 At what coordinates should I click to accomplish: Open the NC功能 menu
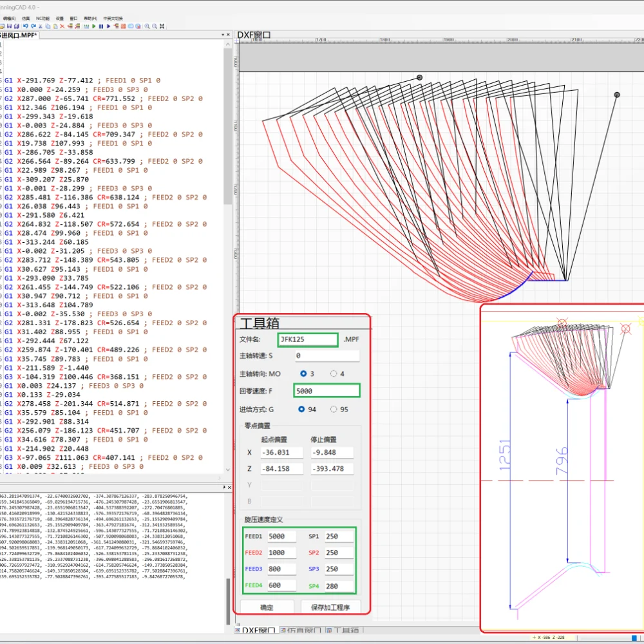tap(43, 19)
